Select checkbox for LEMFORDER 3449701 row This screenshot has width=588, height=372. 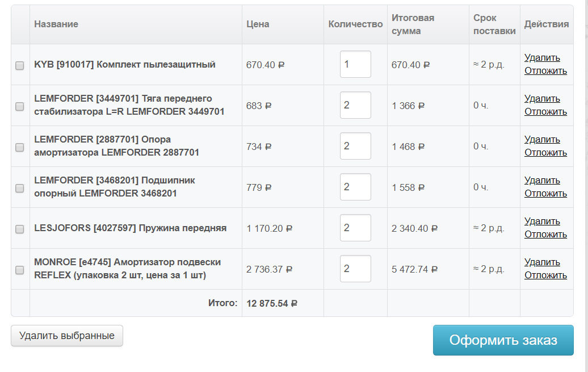tap(19, 106)
